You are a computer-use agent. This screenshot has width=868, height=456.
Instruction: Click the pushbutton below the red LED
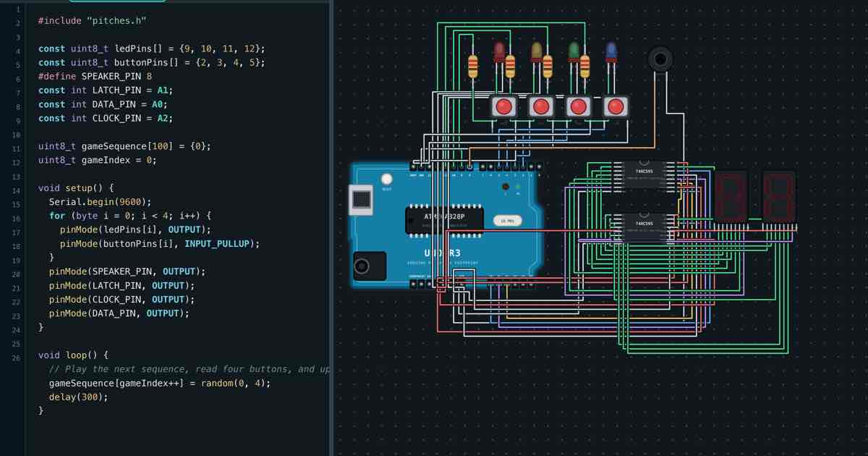pos(503,107)
